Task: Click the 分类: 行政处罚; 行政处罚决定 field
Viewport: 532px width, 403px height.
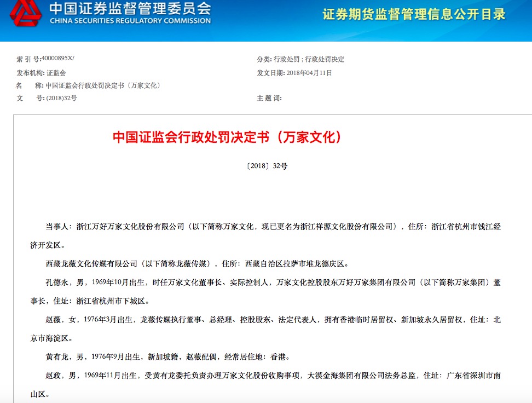Action: tap(300, 60)
